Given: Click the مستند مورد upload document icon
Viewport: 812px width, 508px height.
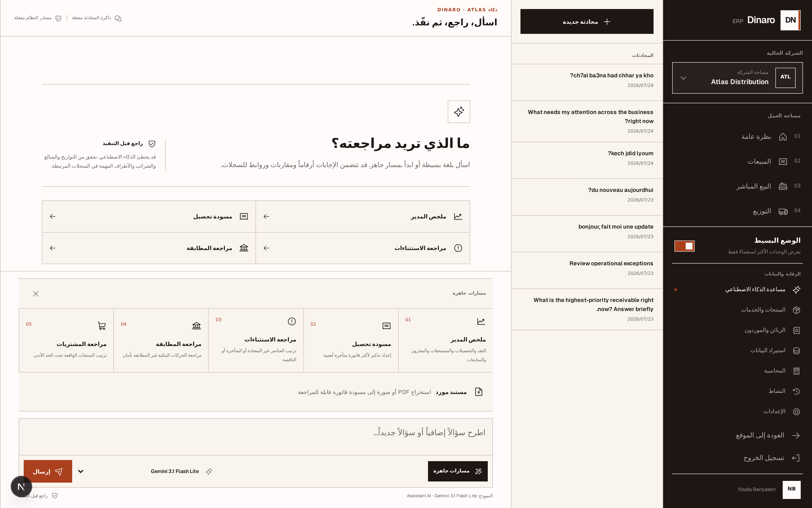Looking at the screenshot, I should 479,392.
